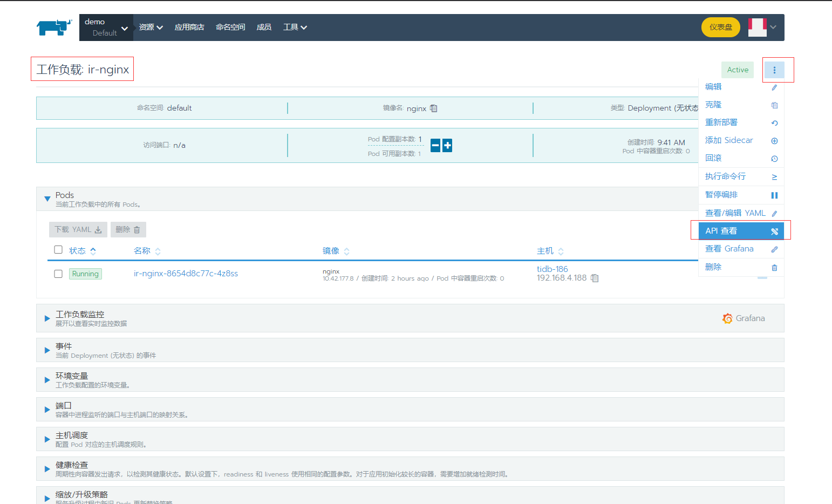Decrease Pod replicas with the minus button

point(435,145)
